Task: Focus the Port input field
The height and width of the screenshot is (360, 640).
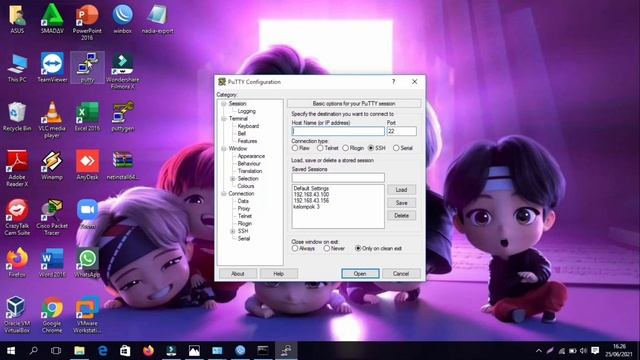Action: [402, 131]
